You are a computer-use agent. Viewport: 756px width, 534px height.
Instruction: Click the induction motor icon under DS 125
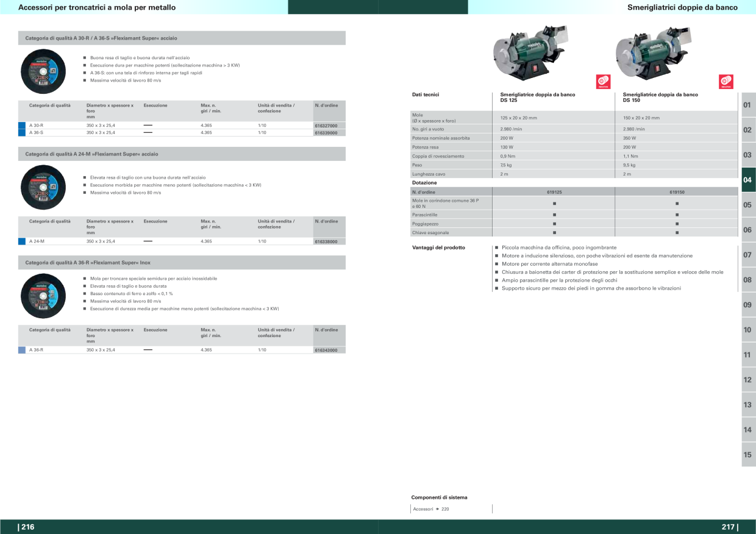coord(603,81)
